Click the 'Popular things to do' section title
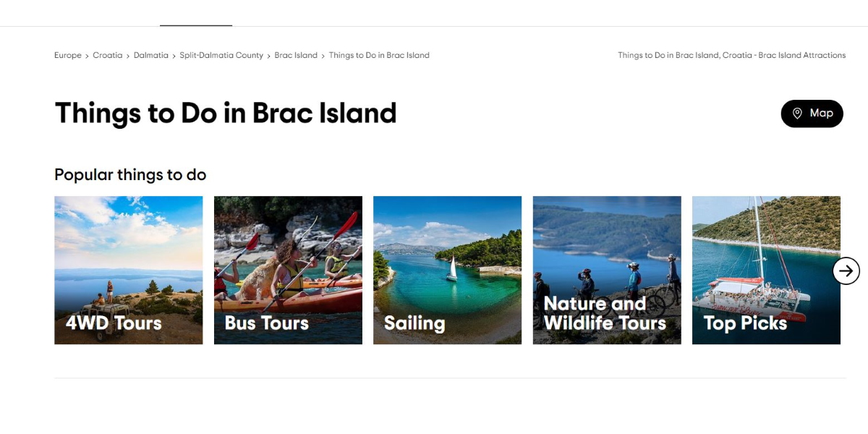The height and width of the screenshot is (434, 868). click(130, 175)
